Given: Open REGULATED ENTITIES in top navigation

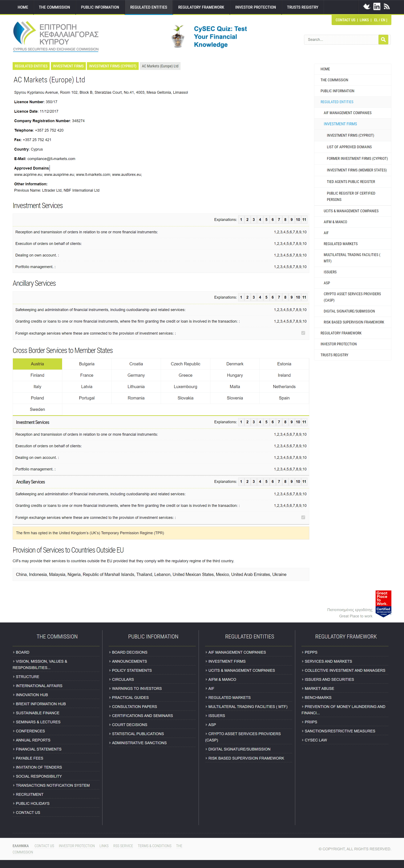Looking at the screenshot, I should [149, 7].
